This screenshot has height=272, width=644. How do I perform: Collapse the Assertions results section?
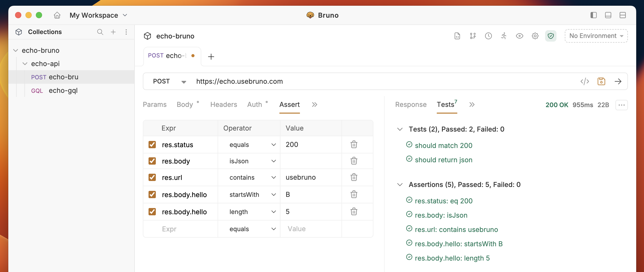(400, 185)
